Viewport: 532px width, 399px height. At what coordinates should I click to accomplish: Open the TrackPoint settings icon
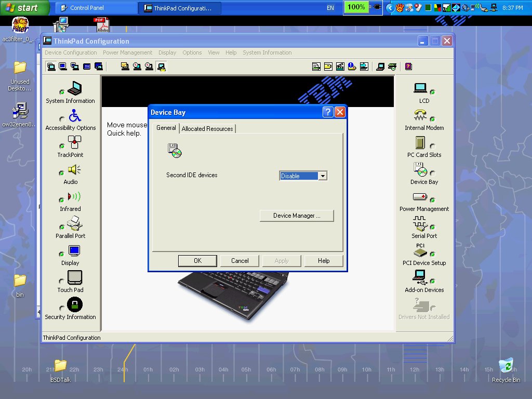[74, 142]
